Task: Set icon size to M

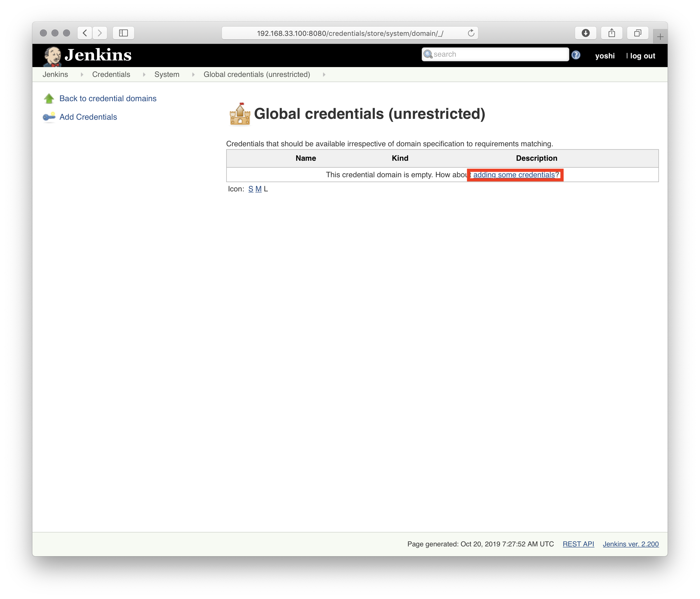Action: click(x=258, y=189)
